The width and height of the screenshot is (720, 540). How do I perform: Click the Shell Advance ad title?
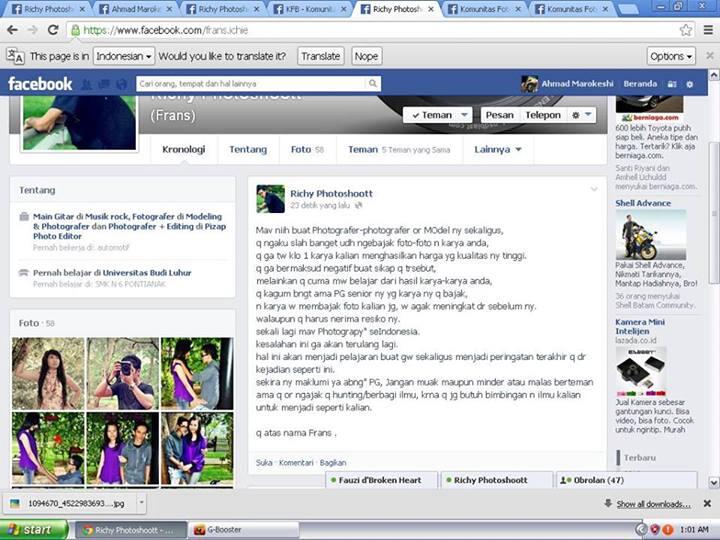tap(643, 203)
